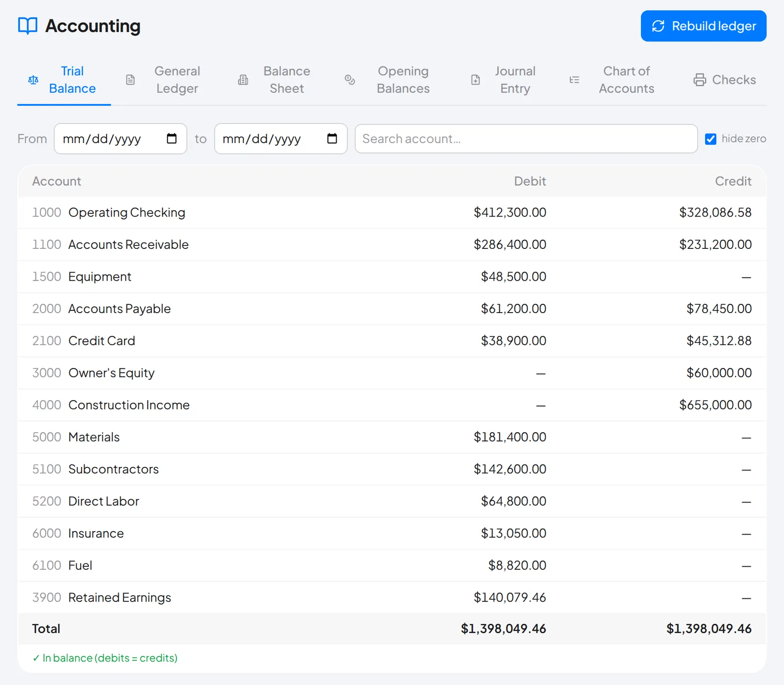
Task: Click the Accounting book logo icon
Action: pyautogui.click(x=27, y=25)
